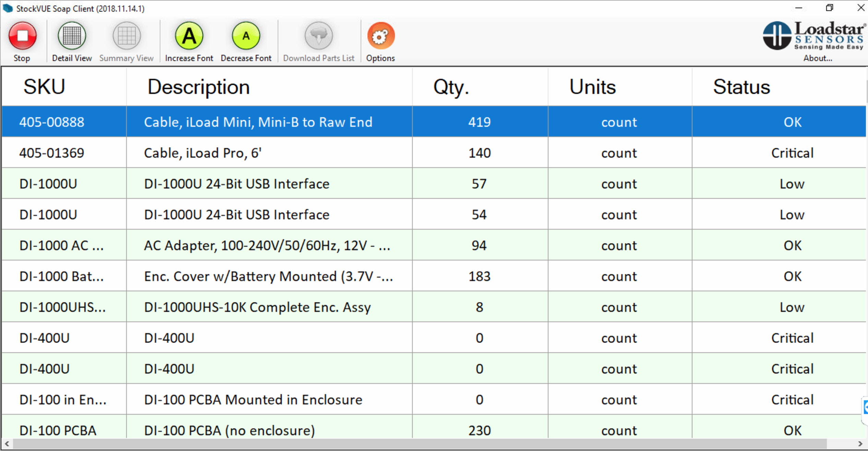
Task: Open the About... link
Action: coord(818,58)
